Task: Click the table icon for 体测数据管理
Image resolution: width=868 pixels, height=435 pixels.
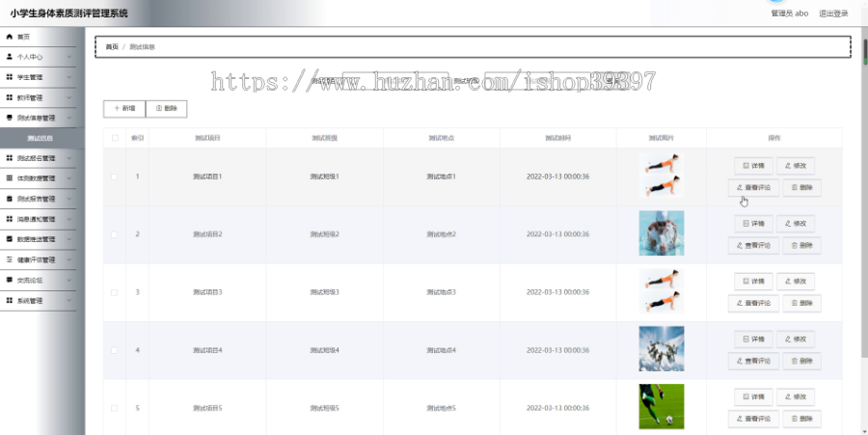Action: point(9,178)
